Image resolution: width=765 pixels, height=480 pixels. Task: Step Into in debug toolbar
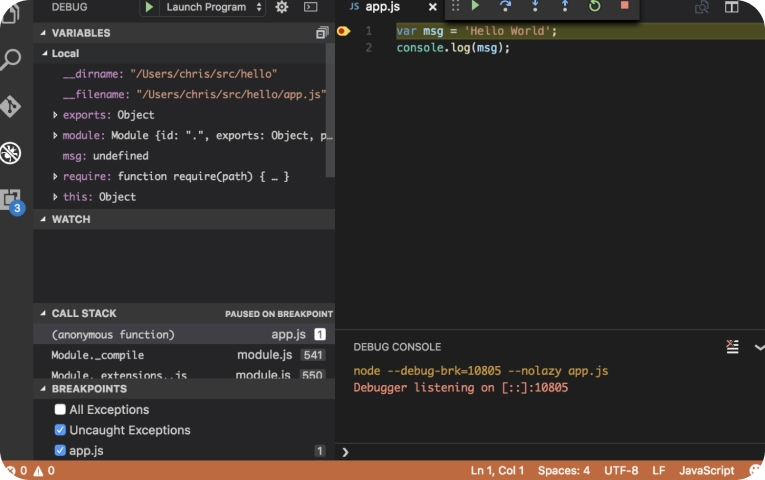(x=535, y=6)
